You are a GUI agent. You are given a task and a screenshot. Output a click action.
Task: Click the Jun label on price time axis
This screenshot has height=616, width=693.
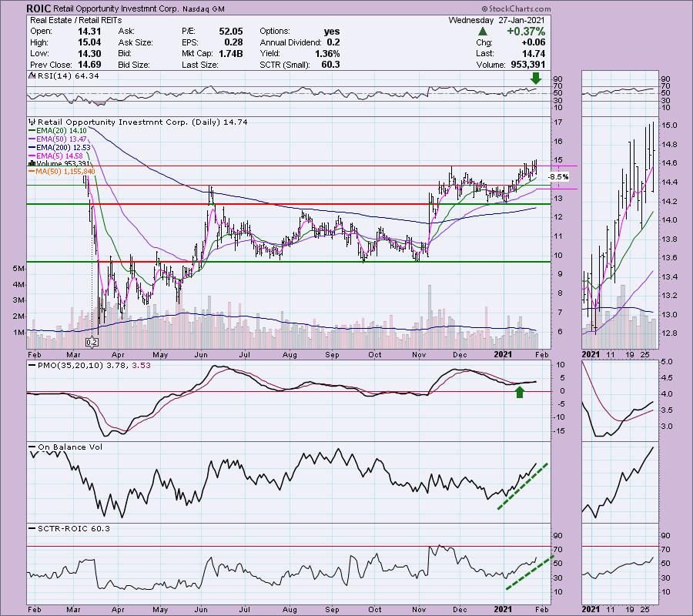[x=201, y=354]
